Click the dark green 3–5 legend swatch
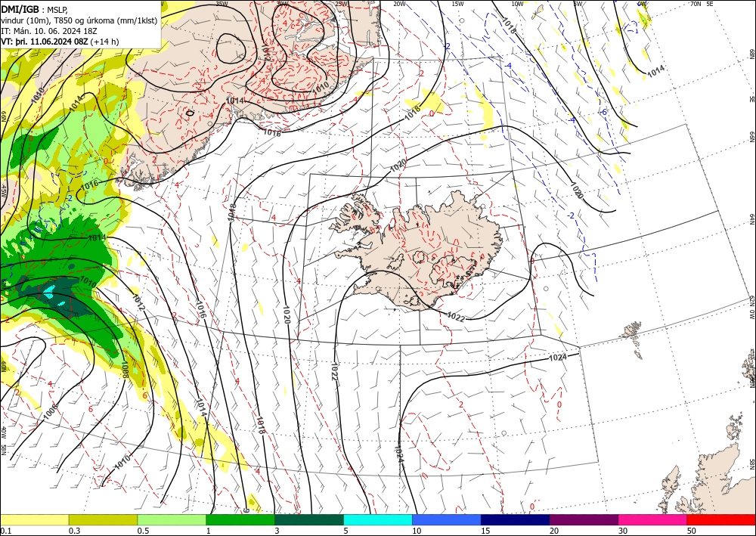Screen dimensions: 756x536 (309, 520)
